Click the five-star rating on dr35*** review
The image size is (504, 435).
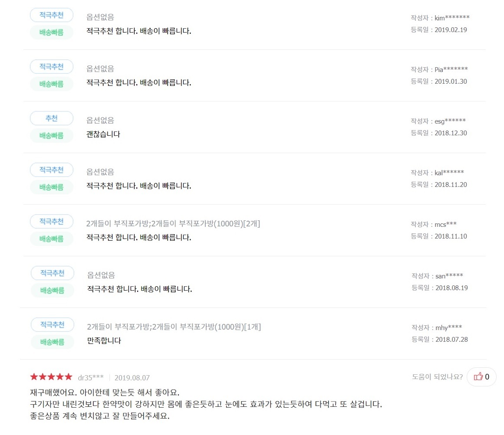(x=51, y=377)
